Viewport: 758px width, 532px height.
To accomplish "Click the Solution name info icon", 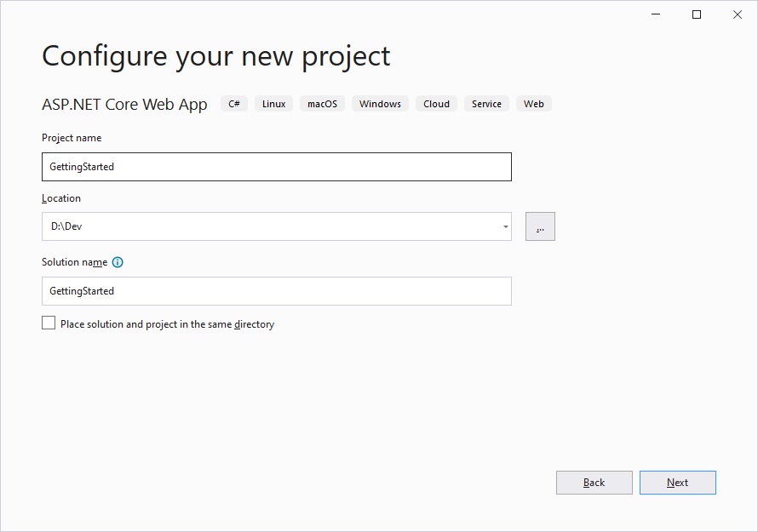I will click(117, 262).
